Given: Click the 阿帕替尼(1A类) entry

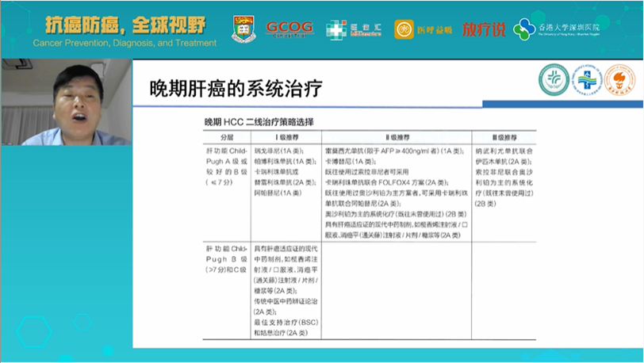Looking at the screenshot, I should 278,193.
